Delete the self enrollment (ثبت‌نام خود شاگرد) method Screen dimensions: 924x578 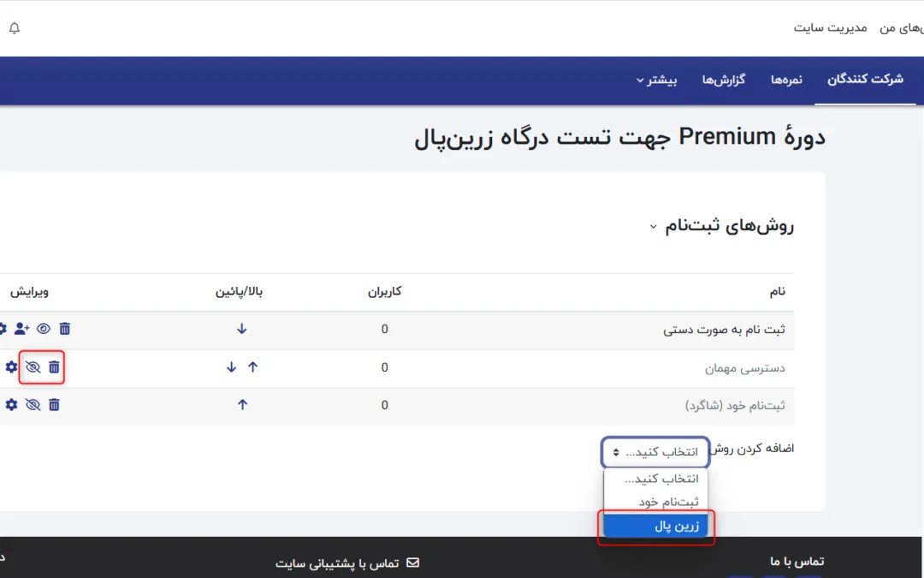(54, 405)
